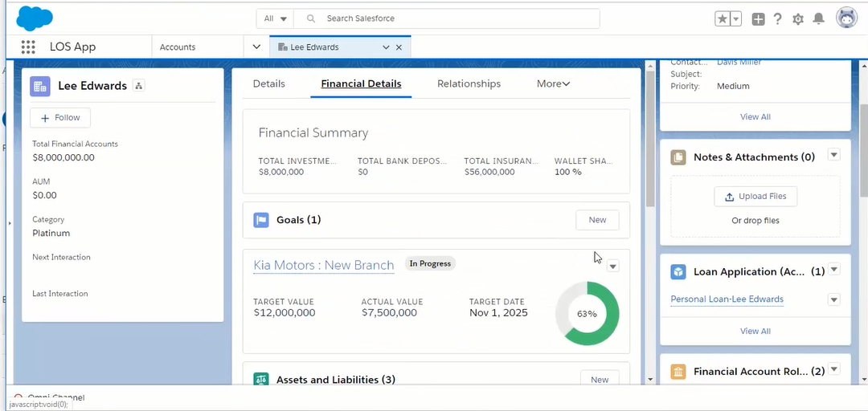Image resolution: width=868 pixels, height=411 pixels.
Task: Click the center panel vertical scrollbar
Action: tap(650, 138)
